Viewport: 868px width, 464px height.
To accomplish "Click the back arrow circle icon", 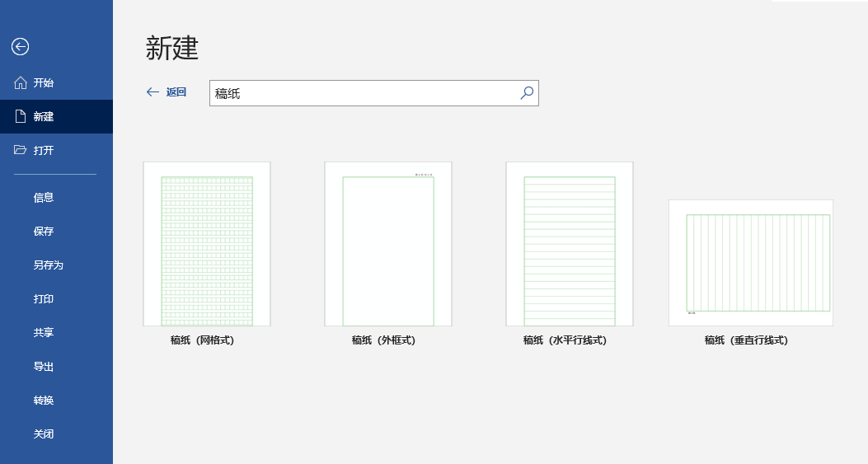I will [20, 46].
